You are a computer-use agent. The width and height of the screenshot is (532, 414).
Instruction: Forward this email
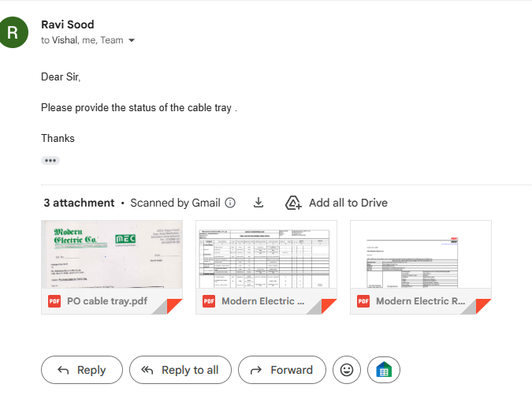click(x=281, y=370)
